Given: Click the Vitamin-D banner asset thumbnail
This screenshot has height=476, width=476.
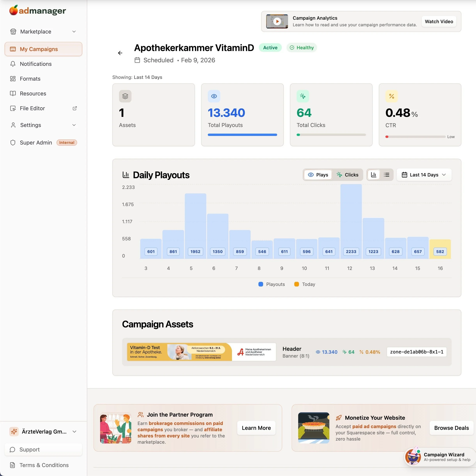Looking at the screenshot, I should (x=201, y=352).
